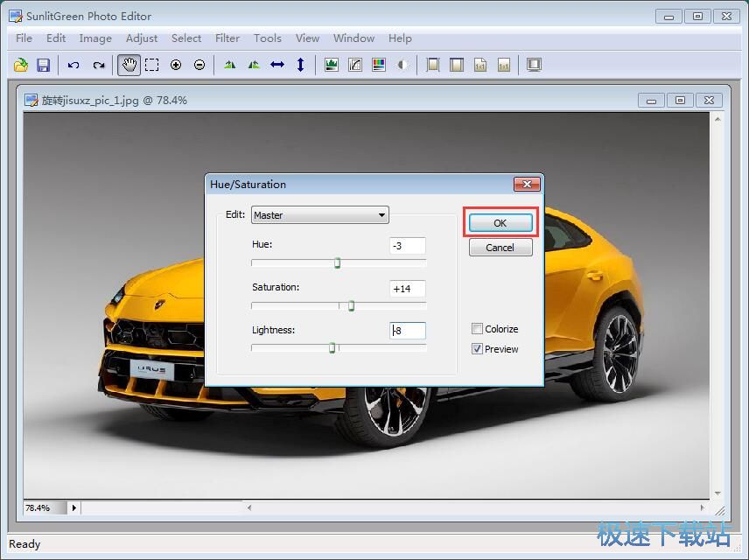
Task: Click the first 1:1 actual size icon
Action: [x=480, y=65]
